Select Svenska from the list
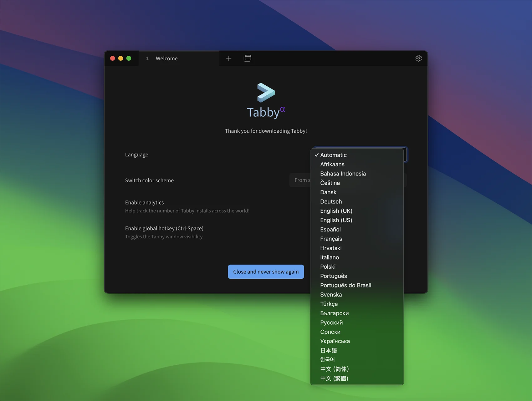This screenshot has height=401, width=532. click(x=357, y=295)
